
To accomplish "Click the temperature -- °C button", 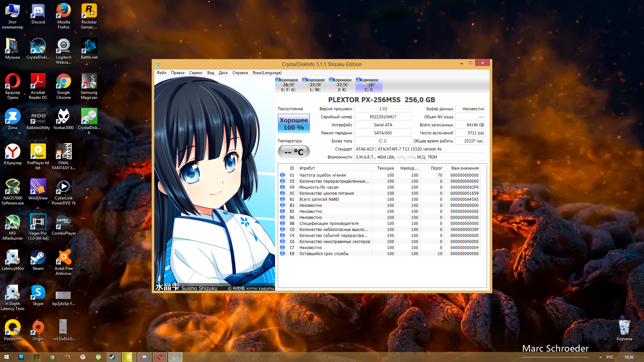I will [x=293, y=152].
